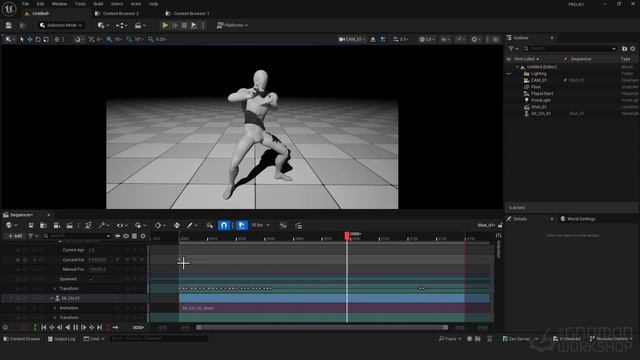Viewport: 640px width, 360px height.
Task: Open the Content Drawer
Action: click(22, 339)
